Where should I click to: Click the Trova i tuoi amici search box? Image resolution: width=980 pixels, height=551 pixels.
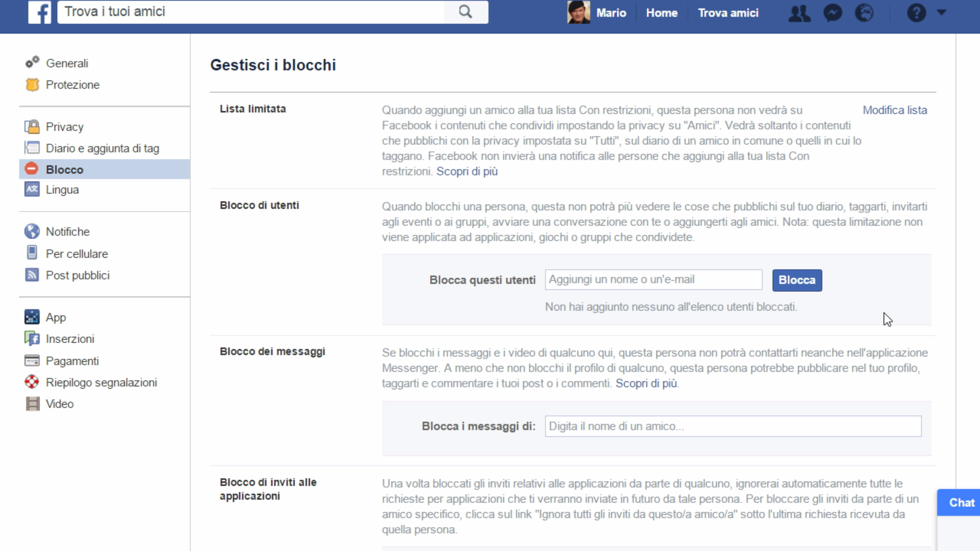250,12
